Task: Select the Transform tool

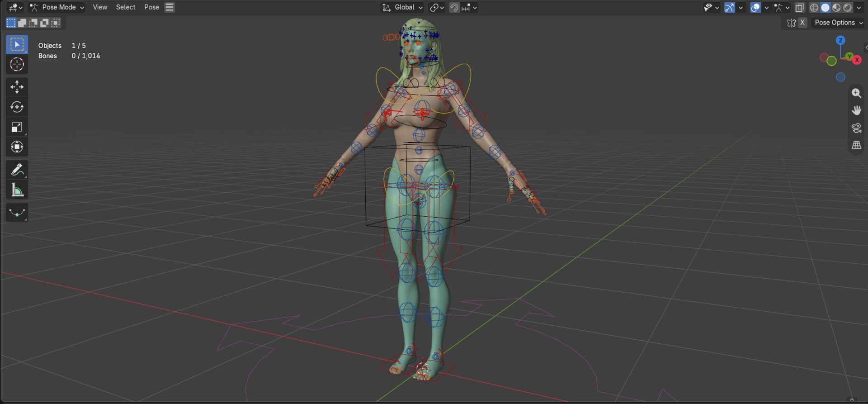Action: (17, 147)
